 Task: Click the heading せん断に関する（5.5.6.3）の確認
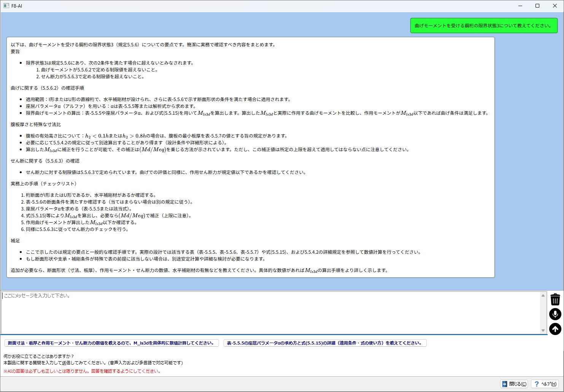pos(45,161)
